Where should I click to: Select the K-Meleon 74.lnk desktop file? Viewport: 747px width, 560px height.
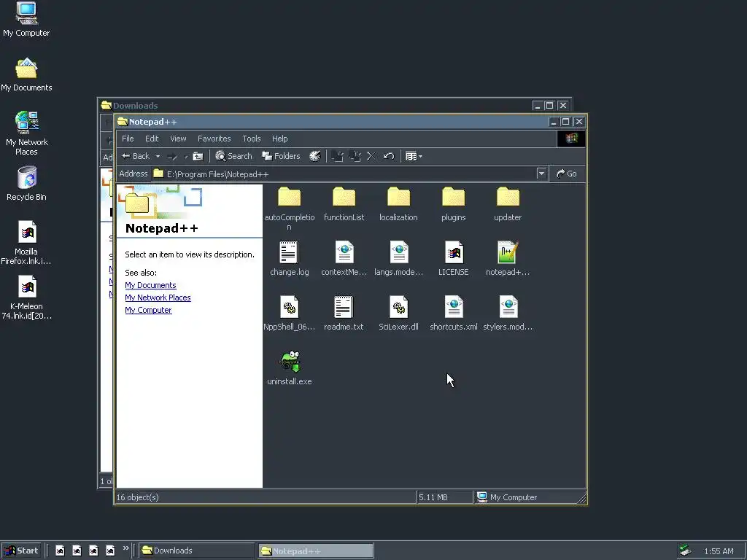(27, 297)
